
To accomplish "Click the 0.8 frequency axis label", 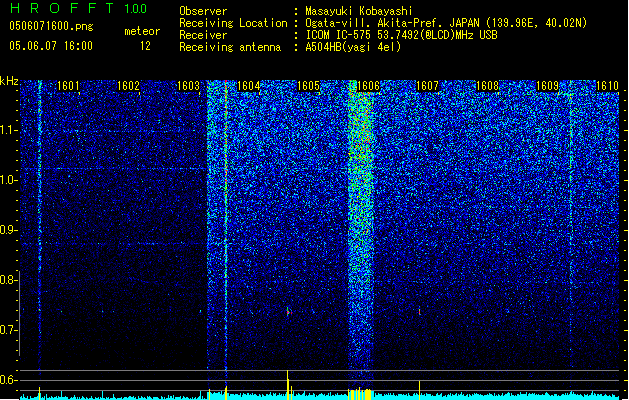I will pos(9,280).
